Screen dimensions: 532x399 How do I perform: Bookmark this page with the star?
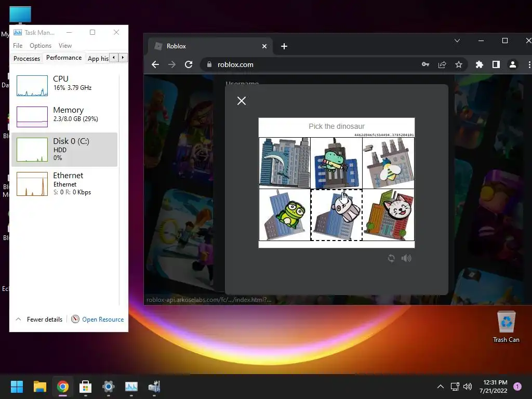coord(459,64)
